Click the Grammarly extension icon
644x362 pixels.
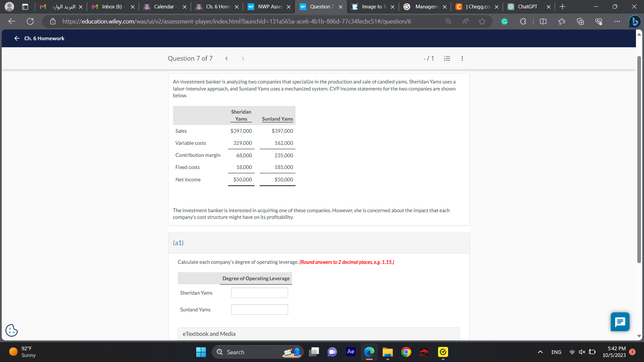(504, 21)
